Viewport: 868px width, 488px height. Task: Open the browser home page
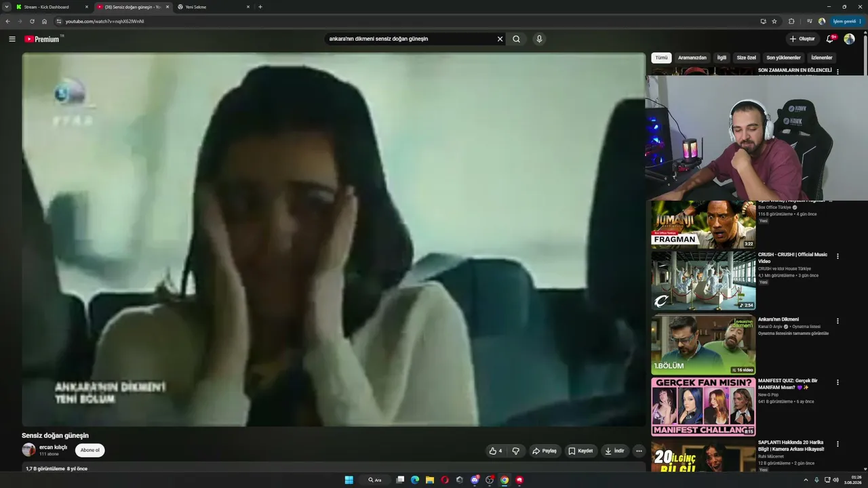pos(44,21)
